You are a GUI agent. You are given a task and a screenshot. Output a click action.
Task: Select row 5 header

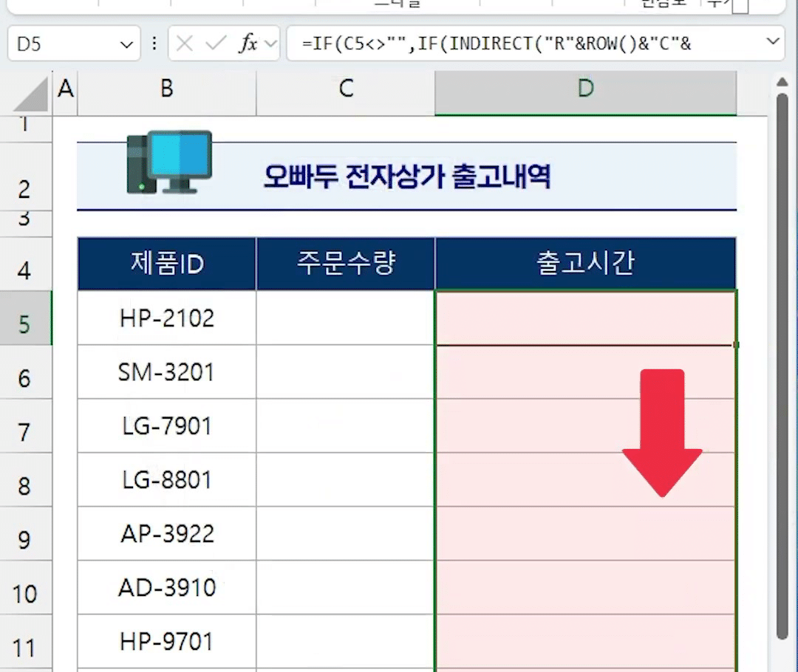click(x=25, y=318)
